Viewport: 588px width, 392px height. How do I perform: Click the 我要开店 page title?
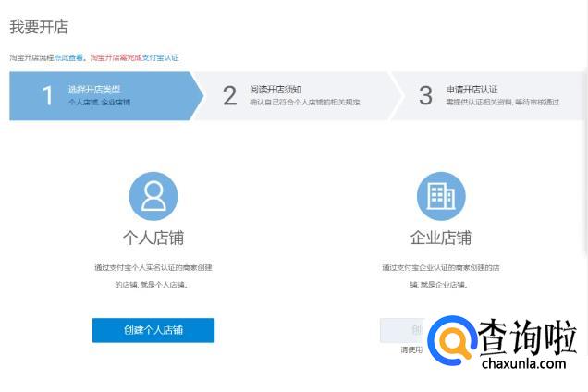(x=39, y=27)
